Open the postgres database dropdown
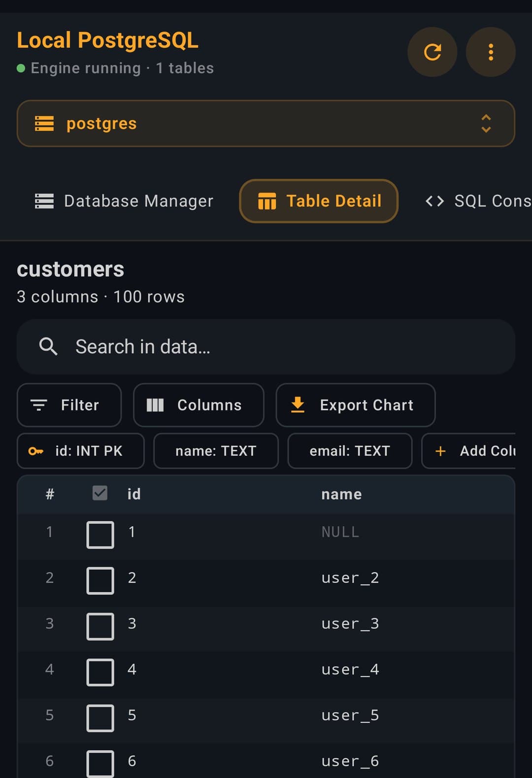Viewport: 532px width, 778px height. (266, 123)
